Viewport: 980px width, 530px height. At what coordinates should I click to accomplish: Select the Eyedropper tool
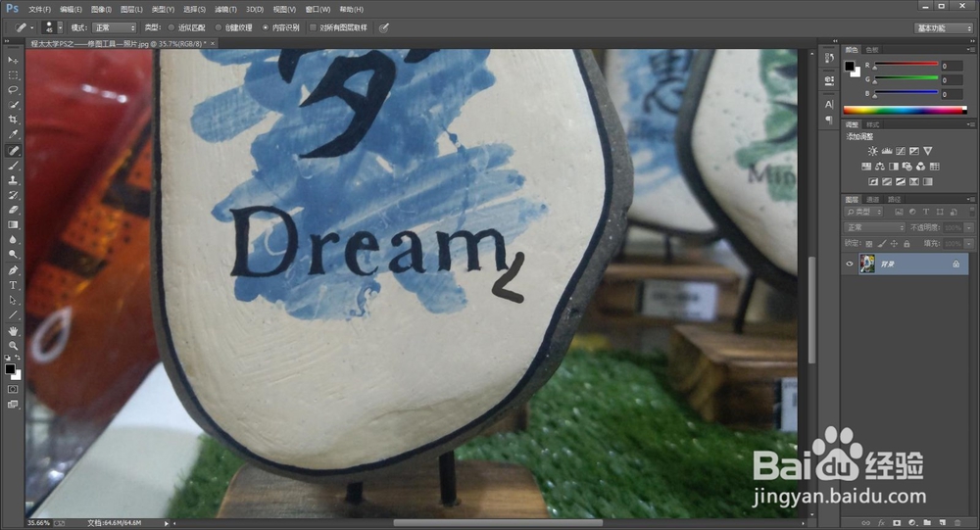pos(13,134)
